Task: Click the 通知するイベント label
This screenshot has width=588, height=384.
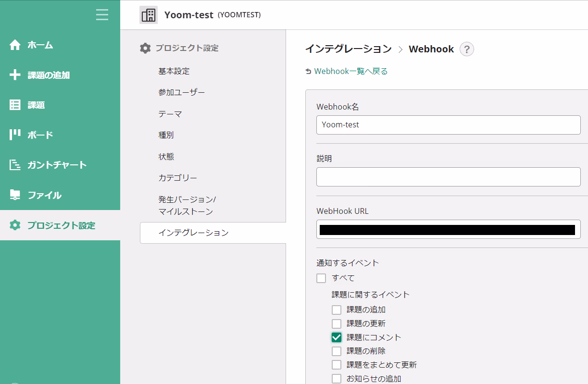Action: tap(348, 263)
